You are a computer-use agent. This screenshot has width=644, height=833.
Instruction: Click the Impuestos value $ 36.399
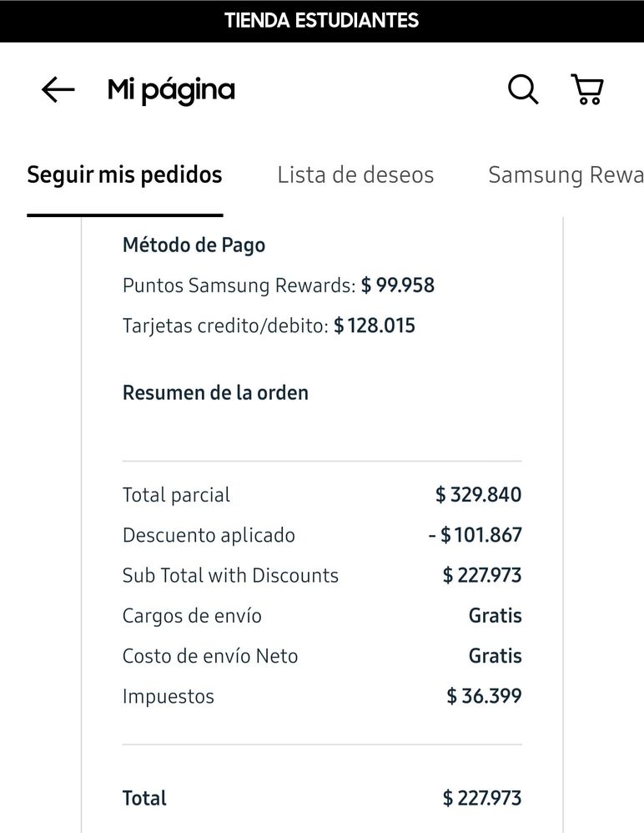(x=484, y=696)
